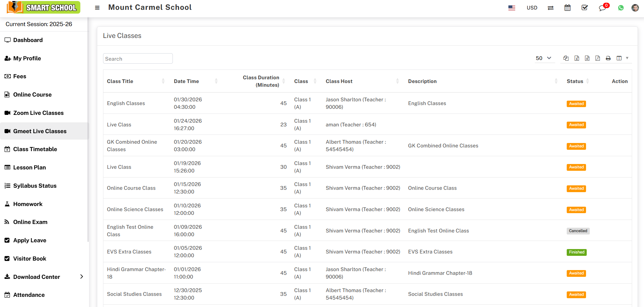Open the column visibility dropdown
Viewport: 644px width, 307px height.
[622, 58]
